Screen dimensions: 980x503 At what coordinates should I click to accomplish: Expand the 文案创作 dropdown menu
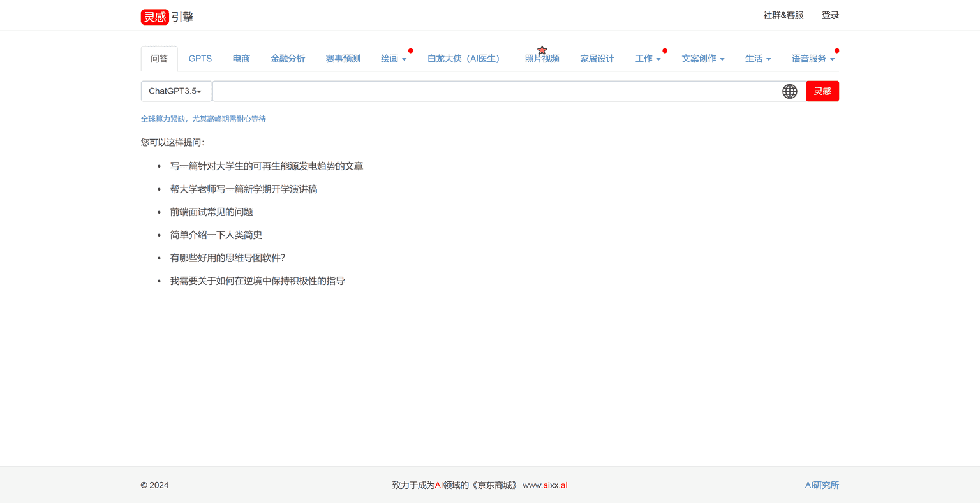(703, 59)
